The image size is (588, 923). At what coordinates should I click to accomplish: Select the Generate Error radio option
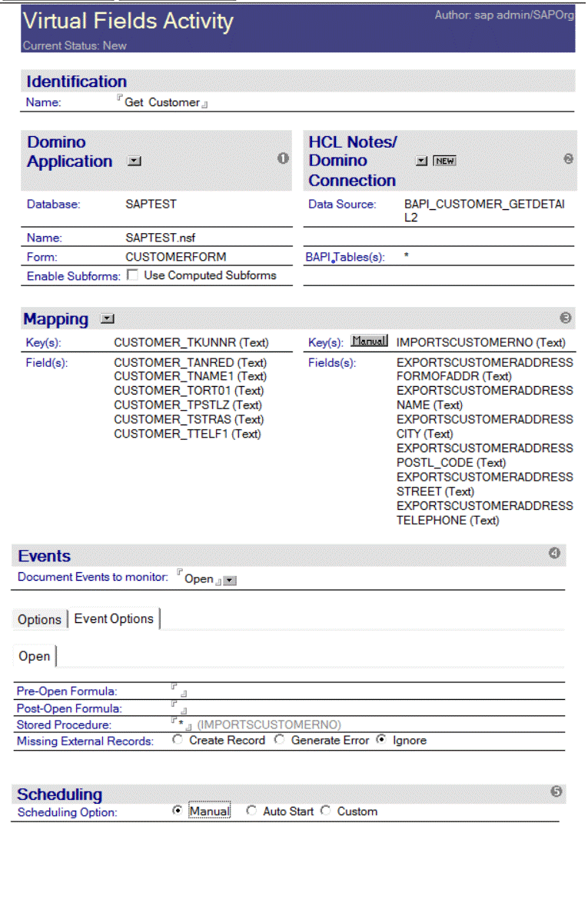click(x=280, y=740)
